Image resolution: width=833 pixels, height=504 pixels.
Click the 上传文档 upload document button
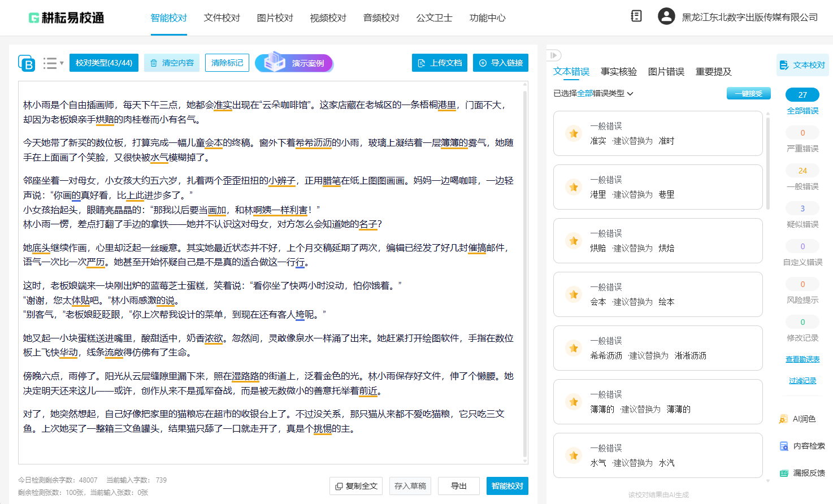tap(439, 63)
